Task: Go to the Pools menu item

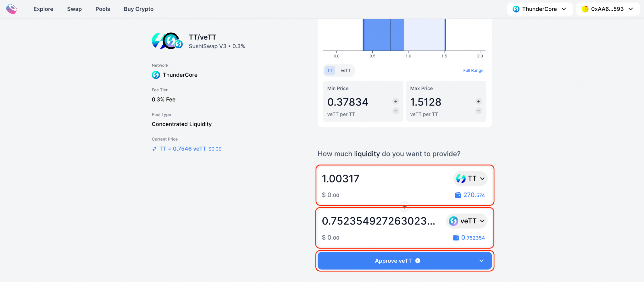Action: point(103,9)
